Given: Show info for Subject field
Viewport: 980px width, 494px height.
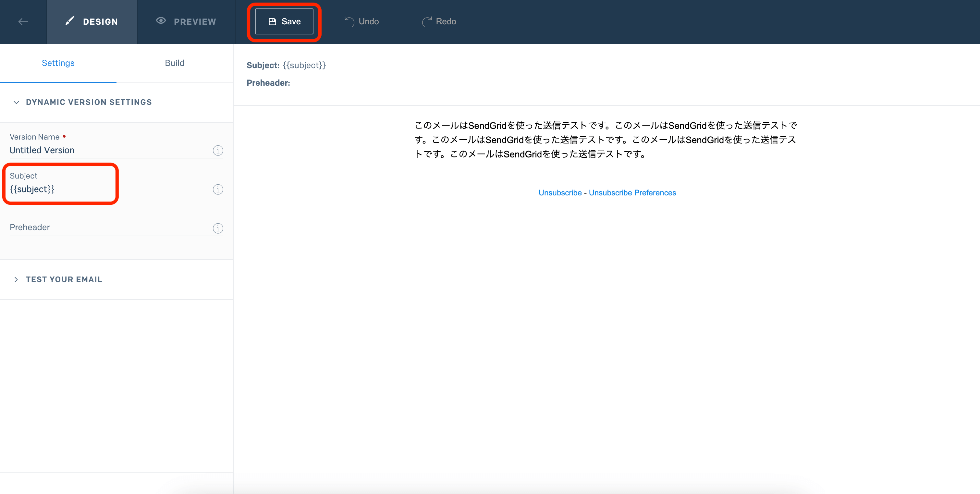Looking at the screenshot, I should pos(218,190).
